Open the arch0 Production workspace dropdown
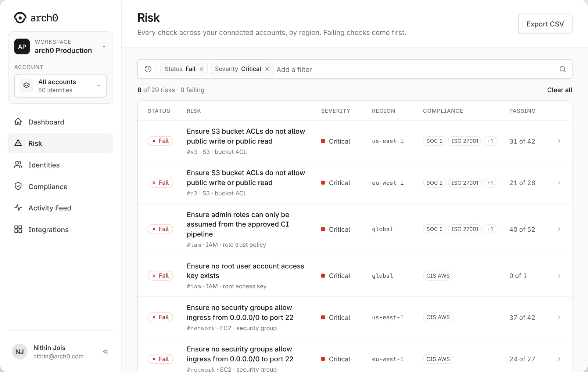 point(61,47)
